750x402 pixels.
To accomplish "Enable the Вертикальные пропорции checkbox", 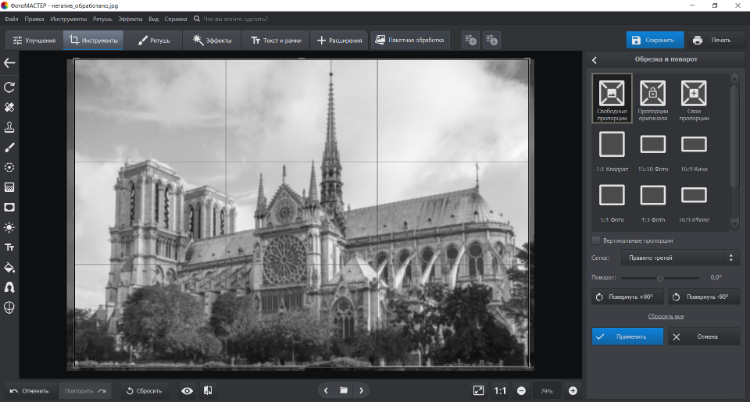I will [x=596, y=241].
